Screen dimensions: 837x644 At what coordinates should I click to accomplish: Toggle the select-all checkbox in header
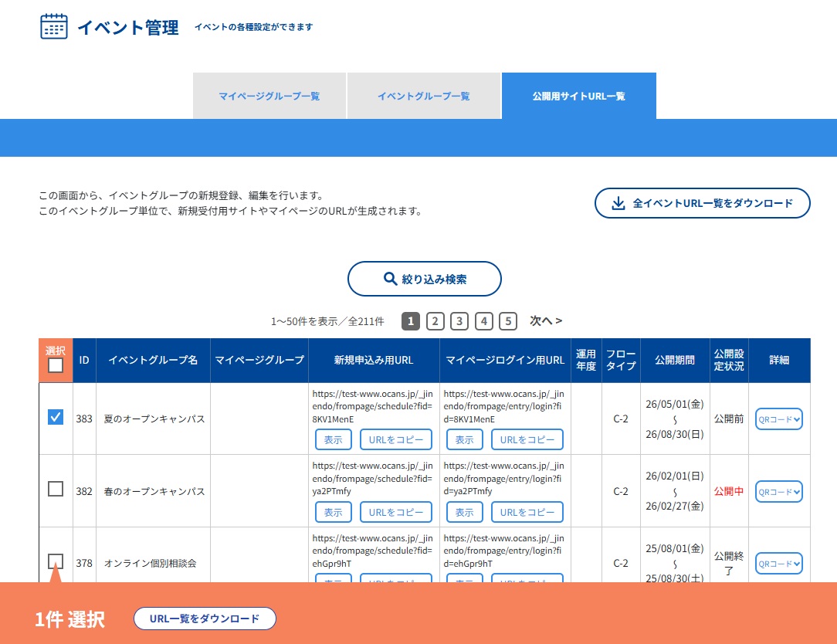(56, 365)
